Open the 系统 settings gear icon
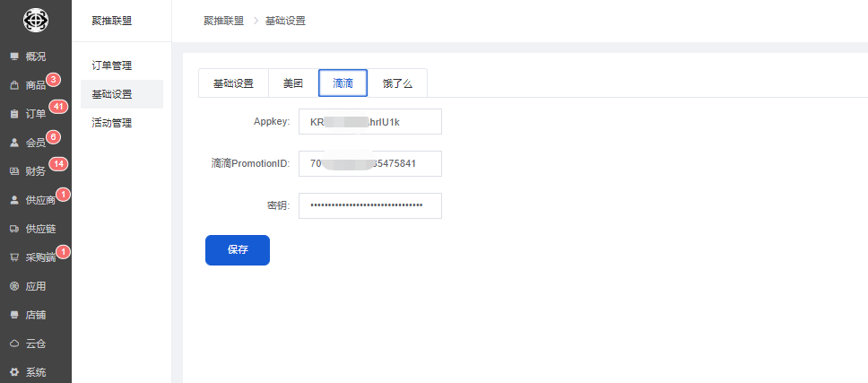868x383 pixels. point(14,372)
